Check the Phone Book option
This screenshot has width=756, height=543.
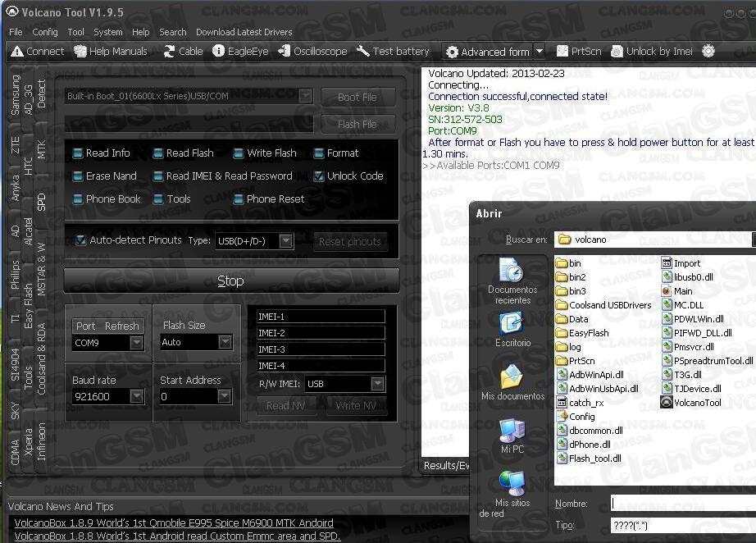(x=78, y=199)
